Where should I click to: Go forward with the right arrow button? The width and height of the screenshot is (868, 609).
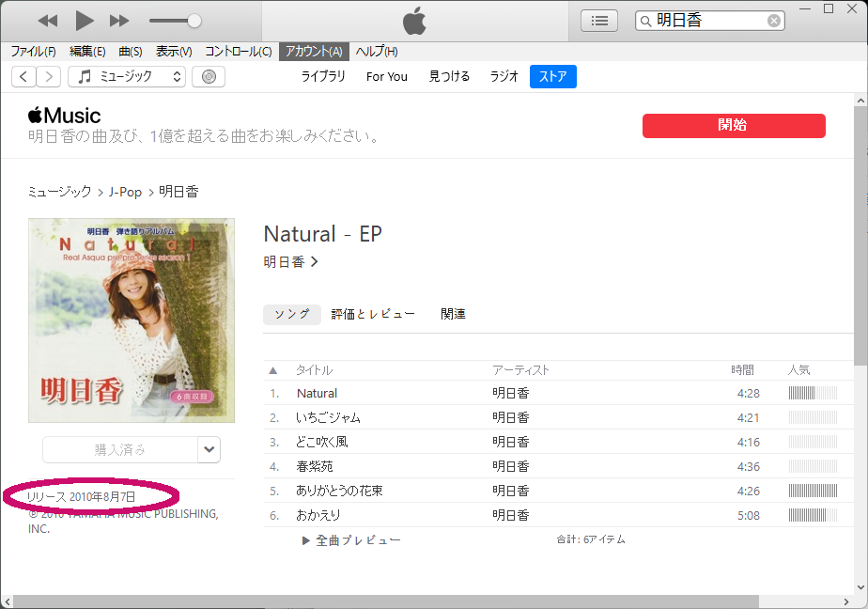coord(49,76)
